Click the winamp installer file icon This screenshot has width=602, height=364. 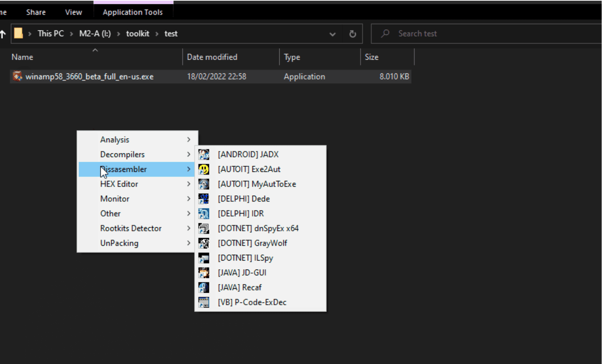17,76
